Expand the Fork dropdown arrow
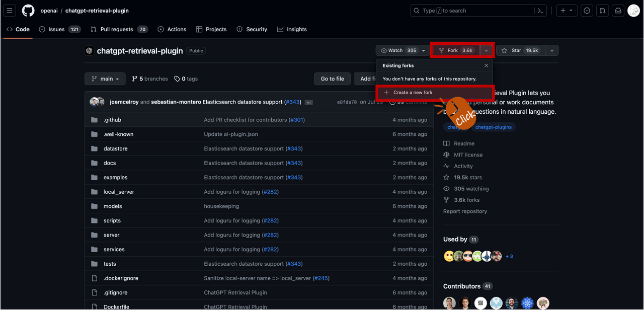This screenshot has height=310, width=644. tap(487, 50)
